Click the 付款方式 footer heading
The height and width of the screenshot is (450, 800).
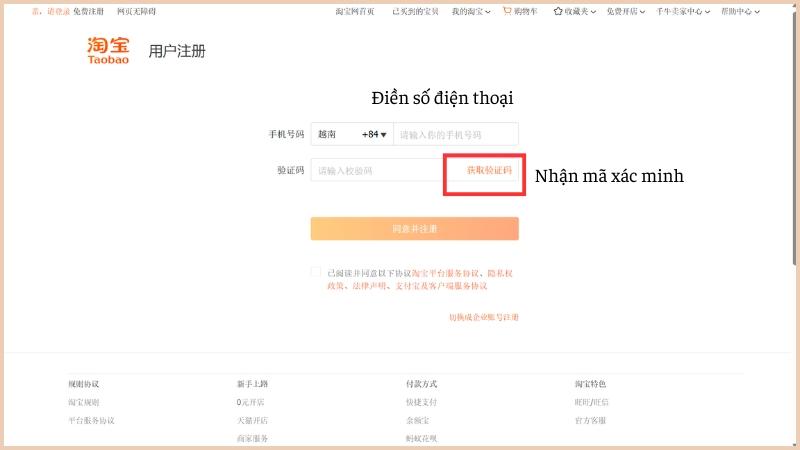421,384
